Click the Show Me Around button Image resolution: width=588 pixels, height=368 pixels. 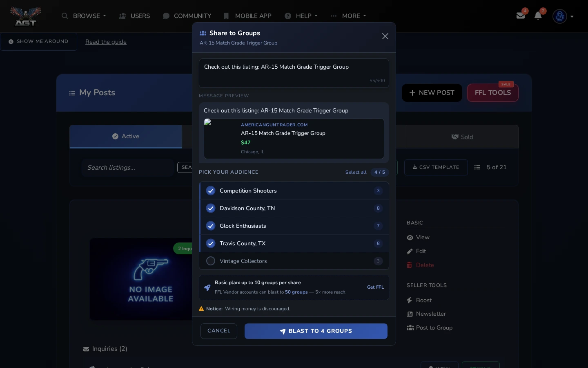(38, 42)
